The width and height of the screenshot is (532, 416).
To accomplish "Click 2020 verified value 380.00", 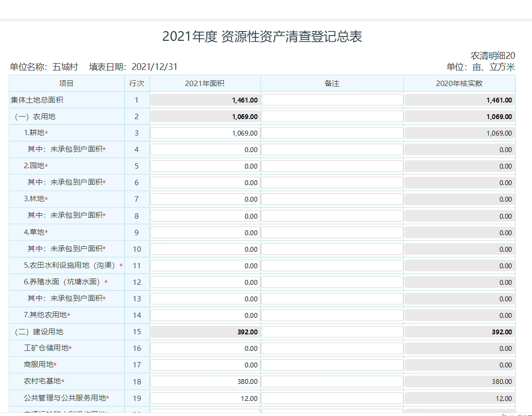I will [460, 381].
